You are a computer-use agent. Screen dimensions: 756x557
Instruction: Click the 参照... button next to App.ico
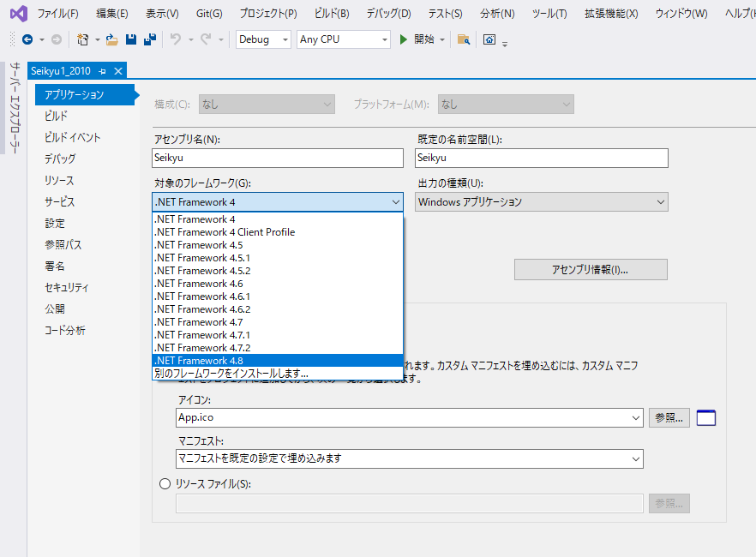coord(669,418)
